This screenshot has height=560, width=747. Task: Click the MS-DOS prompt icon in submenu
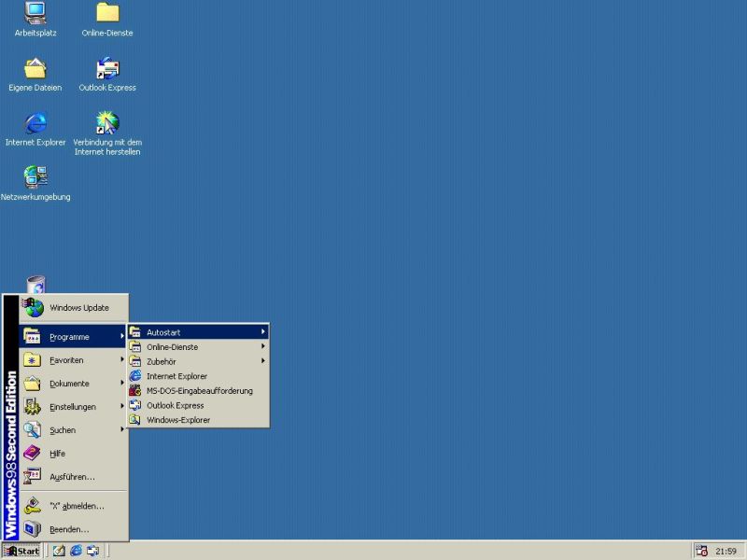tap(135, 390)
